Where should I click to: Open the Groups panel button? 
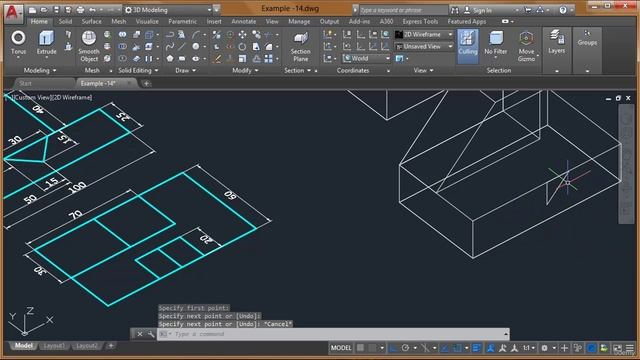coord(587,38)
